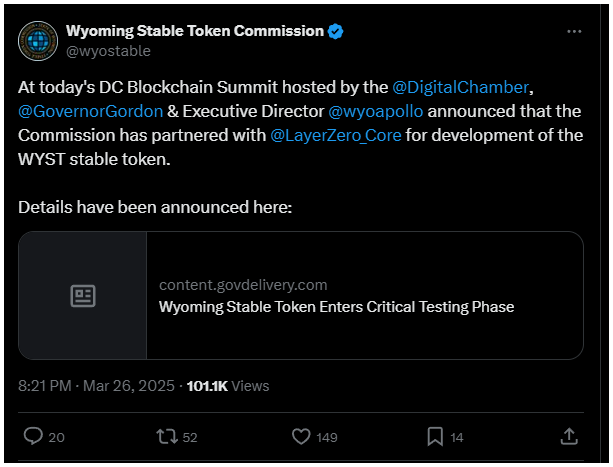
Task: Open the Wyoming Stable Token Enters Critical Testing Phase card
Action: [301, 295]
